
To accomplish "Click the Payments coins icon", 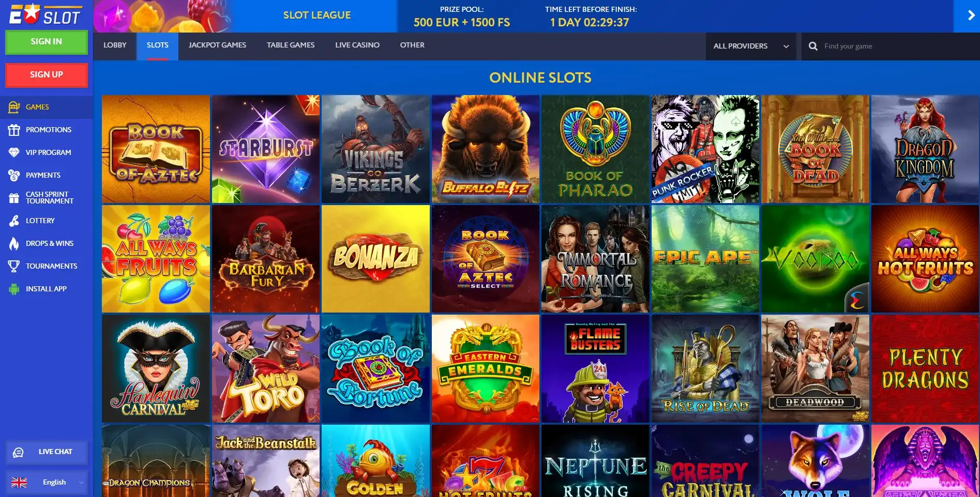I will (x=14, y=175).
